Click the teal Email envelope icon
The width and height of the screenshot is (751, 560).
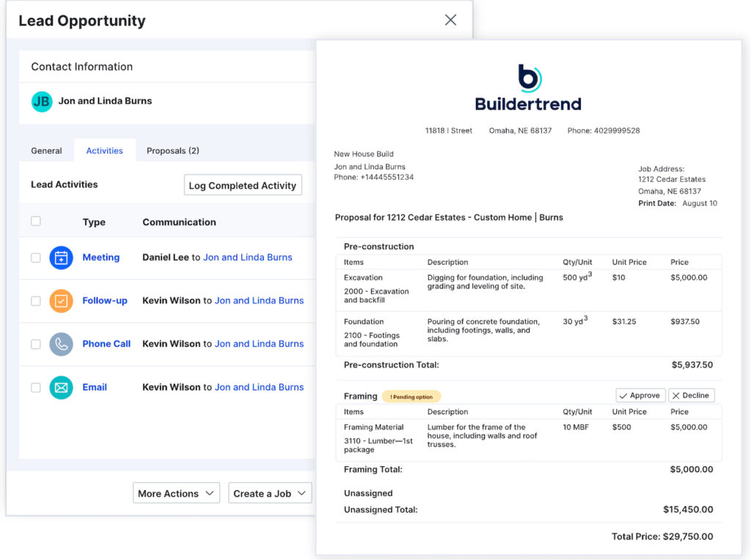[61, 388]
